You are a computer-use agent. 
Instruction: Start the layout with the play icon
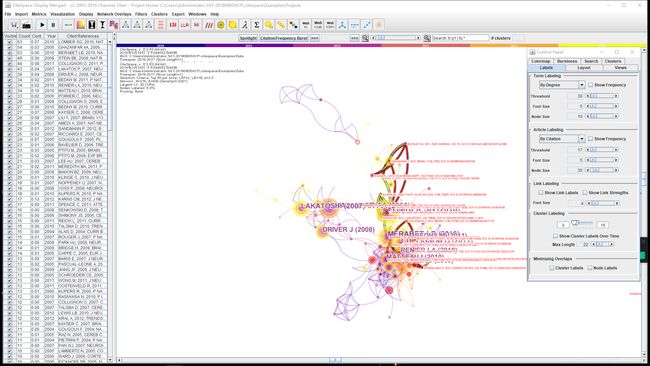(42, 25)
